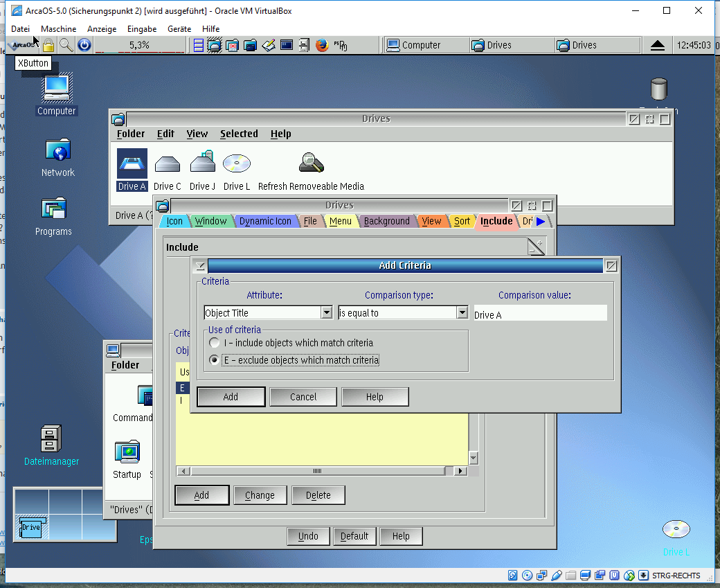This screenshot has width=720, height=588.
Task: Open the Firefox icon in XCenter
Action: pyautogui.click(x=322, y=45)
